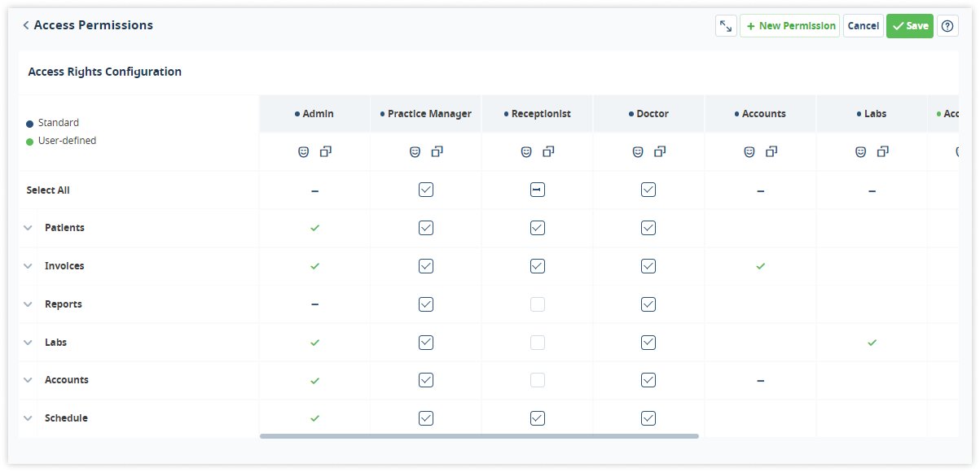Click the expand fullscreen arrows icon
The height and width of the screenshot is (472, 980).
tap(726, 26)
